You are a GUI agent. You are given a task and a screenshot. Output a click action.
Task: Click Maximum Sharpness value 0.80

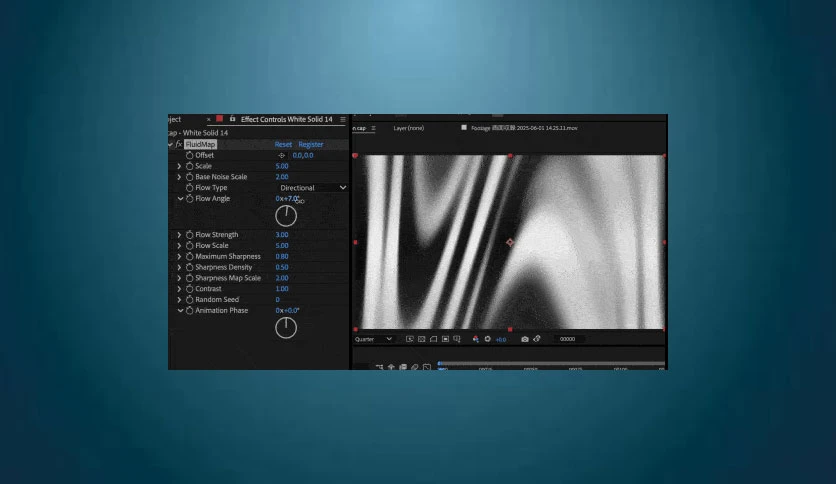click(282, 256)
